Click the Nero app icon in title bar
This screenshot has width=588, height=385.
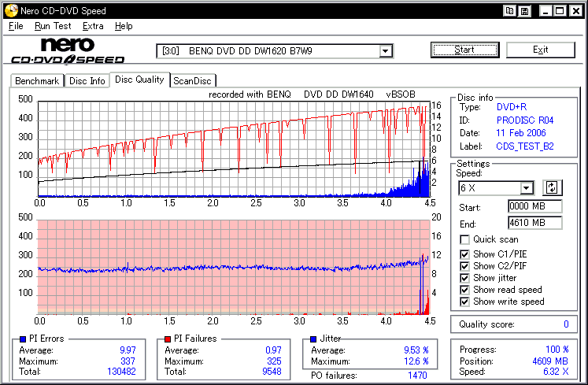pyautogui.click(x=10, y=11)
